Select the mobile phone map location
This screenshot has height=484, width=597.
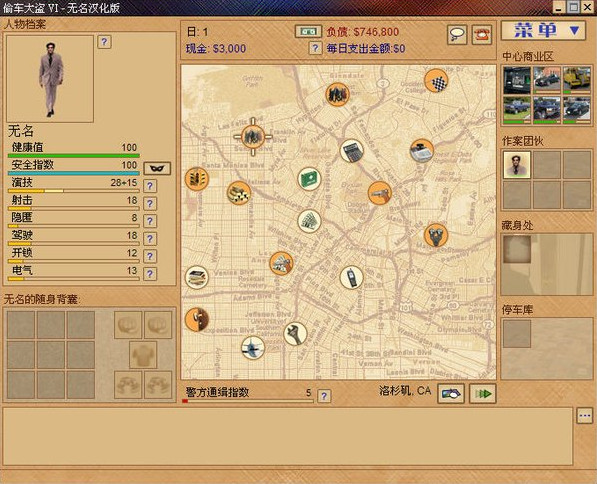point(351,277)
